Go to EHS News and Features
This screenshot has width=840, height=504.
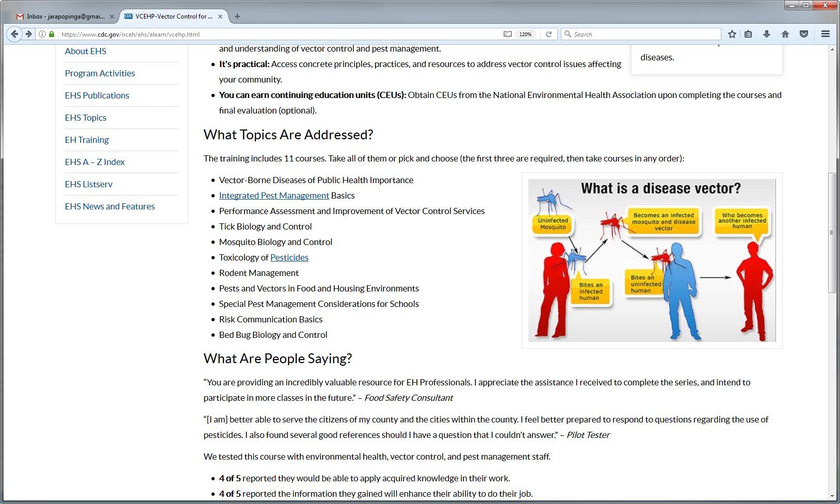(x=110, y=206)
